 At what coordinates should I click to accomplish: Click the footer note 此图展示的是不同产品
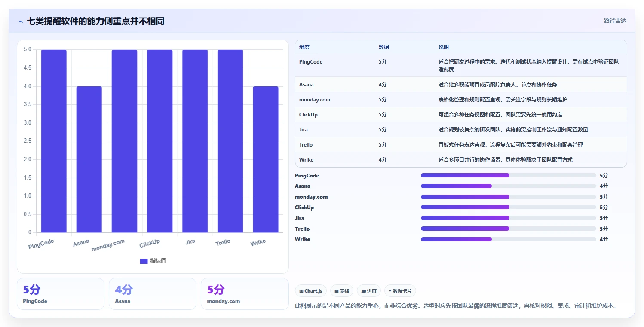pos(457,306)
